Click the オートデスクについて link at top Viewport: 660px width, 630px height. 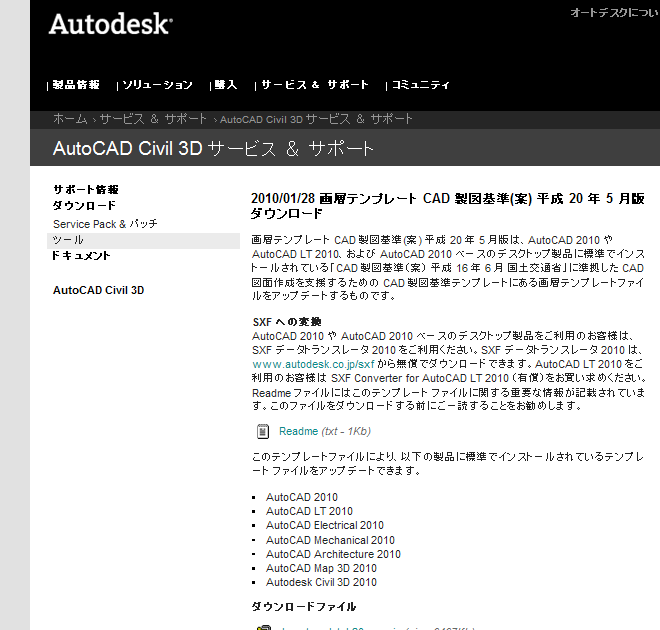click(x=615, y=13)
